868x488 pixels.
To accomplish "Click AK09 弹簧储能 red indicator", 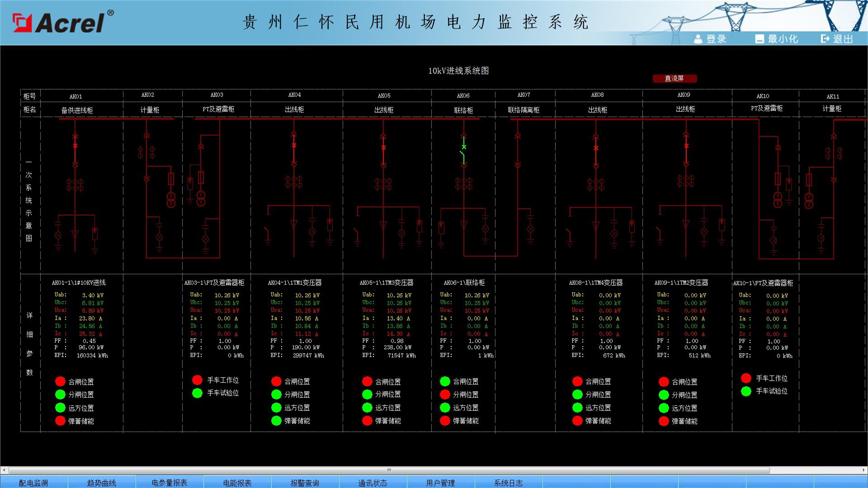I will (664, 421).
